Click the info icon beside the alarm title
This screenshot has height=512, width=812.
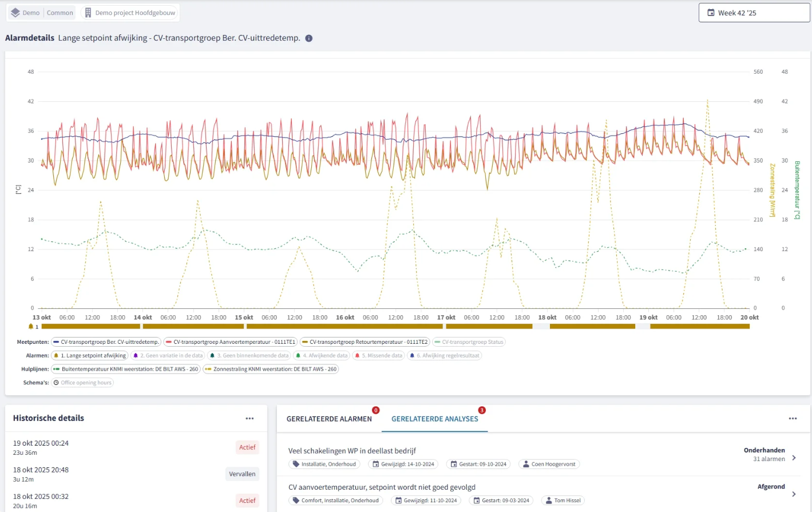coord(309,38)
